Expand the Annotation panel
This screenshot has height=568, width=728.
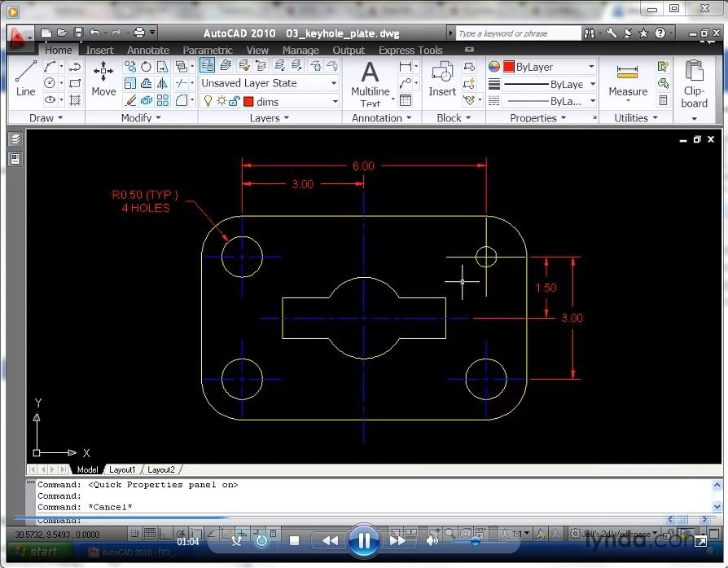[381, 118]
